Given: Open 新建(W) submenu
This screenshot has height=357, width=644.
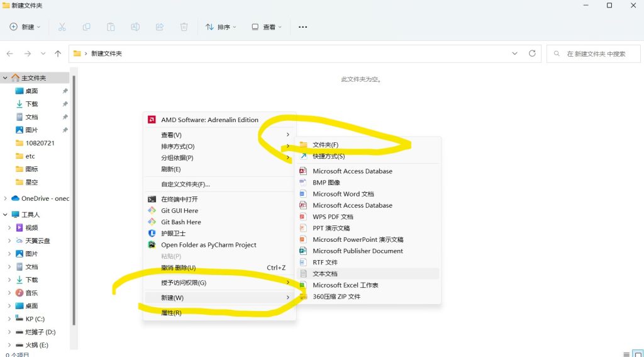Looking at the screenshot, I should pos(219,298).
